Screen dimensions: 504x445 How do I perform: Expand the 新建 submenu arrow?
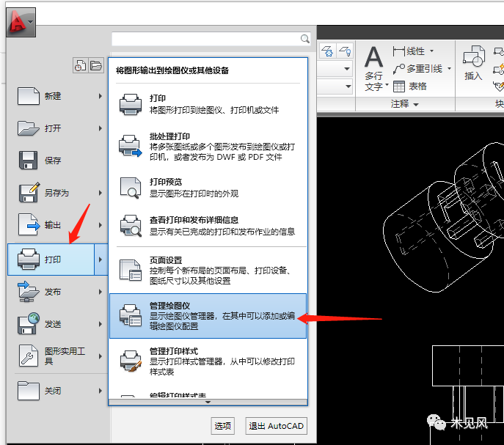point(101,96)
